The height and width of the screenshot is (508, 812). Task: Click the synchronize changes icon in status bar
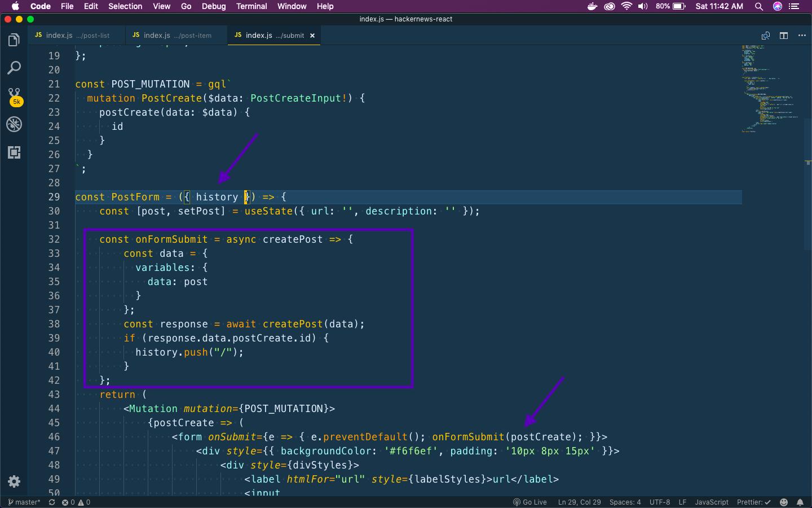click(52, 502)
